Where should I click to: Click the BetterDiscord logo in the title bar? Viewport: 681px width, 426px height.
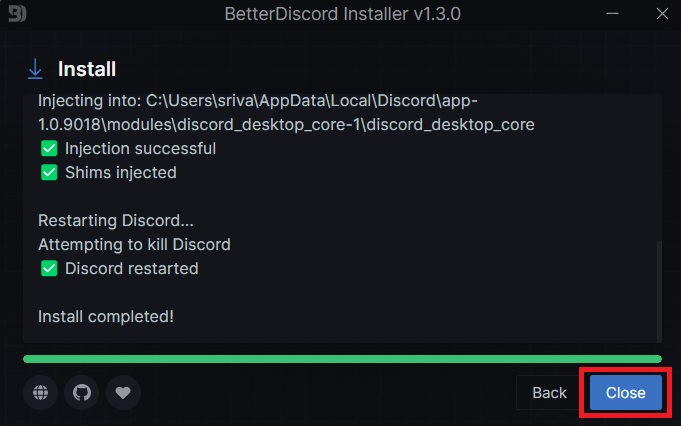click(x=17, y=15)
